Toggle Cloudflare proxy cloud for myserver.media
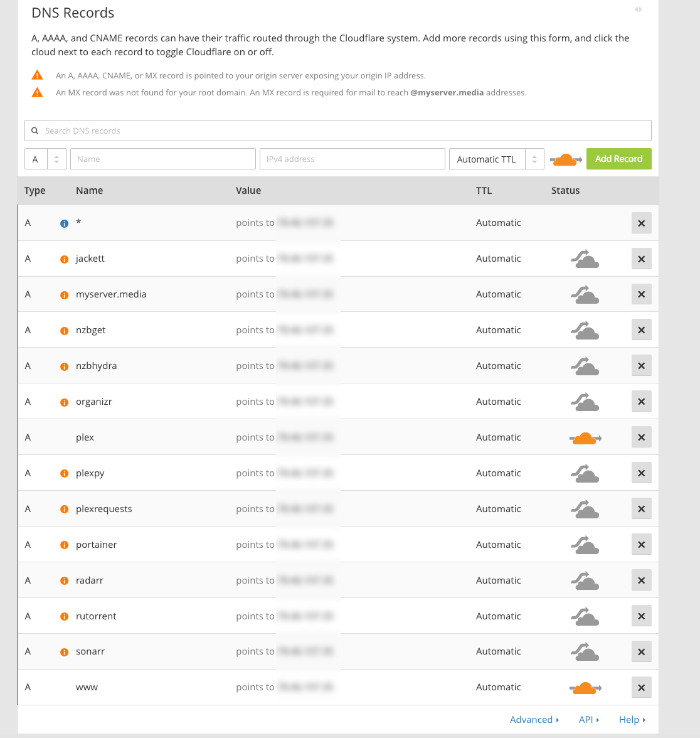 585,295
